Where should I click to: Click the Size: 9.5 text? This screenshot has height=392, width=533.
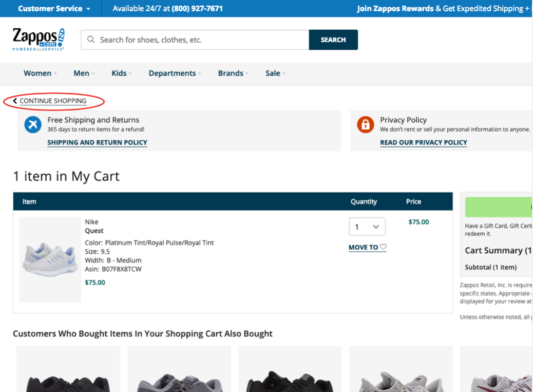pos(97,252)
